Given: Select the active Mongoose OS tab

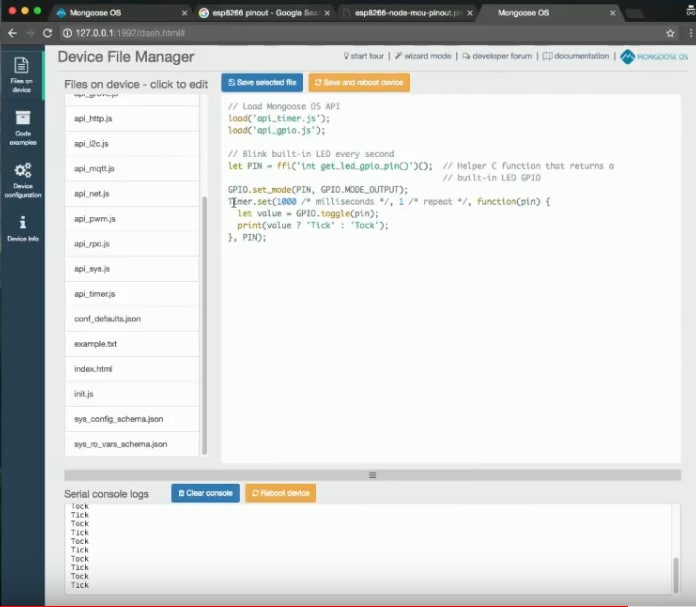Looking at the screenshot, I should click(550, 13).
